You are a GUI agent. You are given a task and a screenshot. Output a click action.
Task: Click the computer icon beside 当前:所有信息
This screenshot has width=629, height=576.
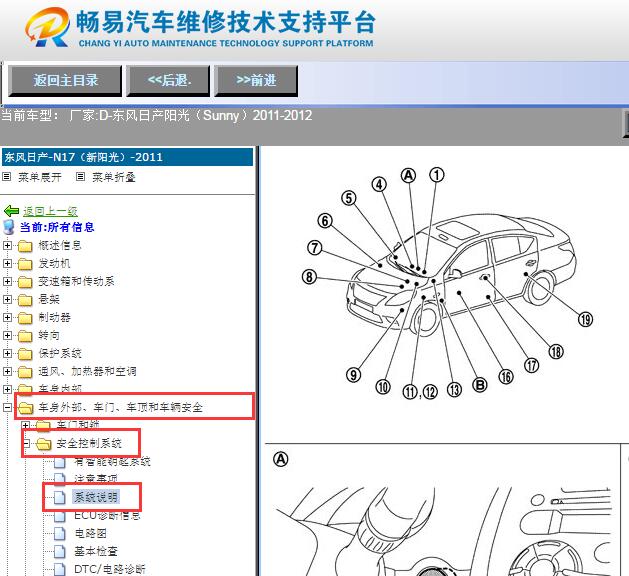[x=9, y=227]
